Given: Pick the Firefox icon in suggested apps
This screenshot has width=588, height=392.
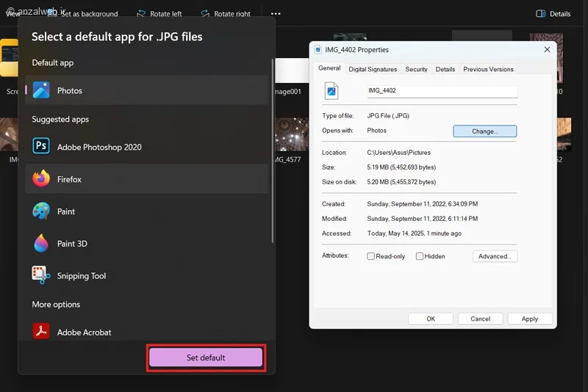Looking at the screenshot, I should pyautogui.click(x=41, y=179).
